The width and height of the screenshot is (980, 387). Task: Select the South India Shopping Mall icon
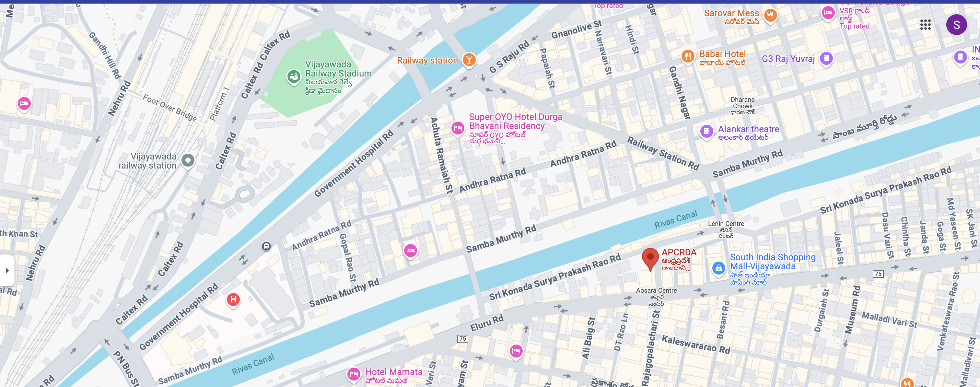click(x=718, y=268)
